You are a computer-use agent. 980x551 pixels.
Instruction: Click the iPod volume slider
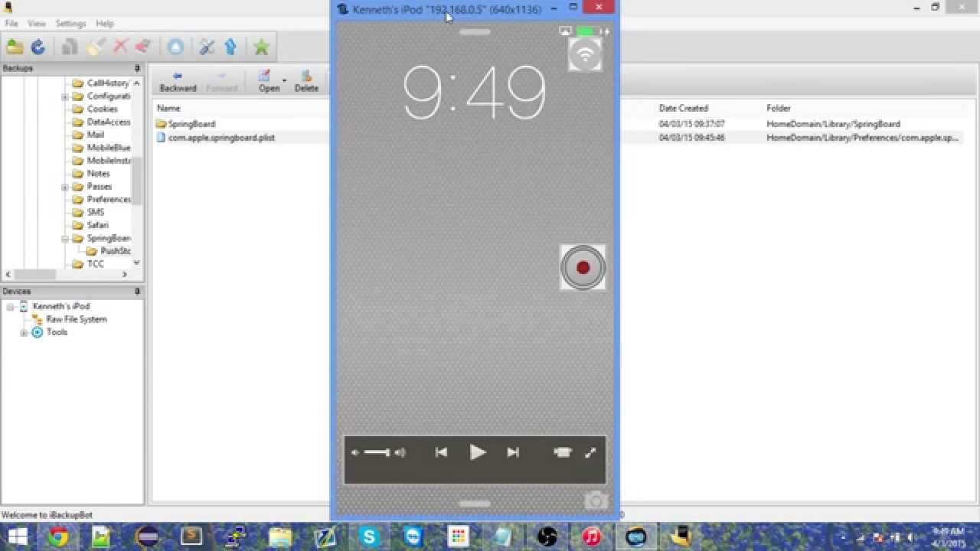pyautogui.click(x=377, y=453)
